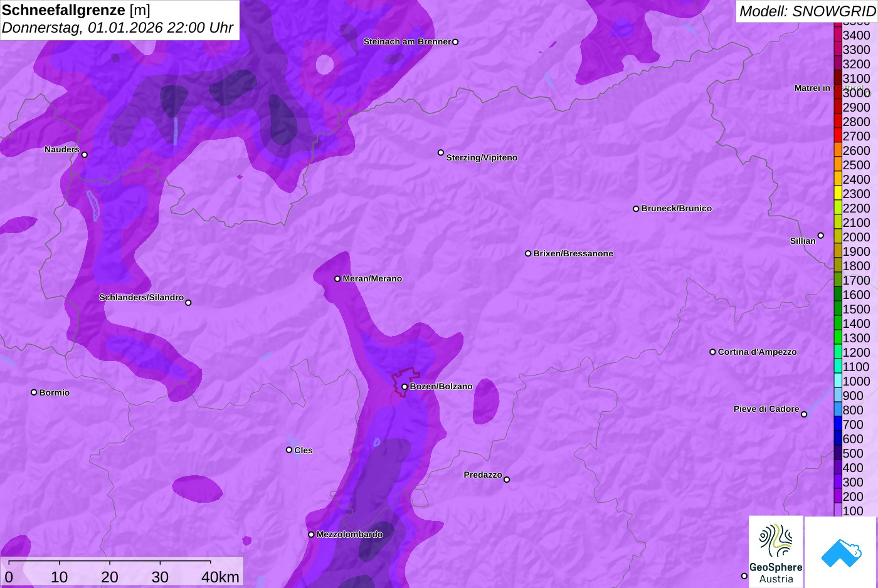The width and height of the screenshot is (878, 588).
Task: Click the 3400 m magenta legend swatch
Action: [838, 35]
